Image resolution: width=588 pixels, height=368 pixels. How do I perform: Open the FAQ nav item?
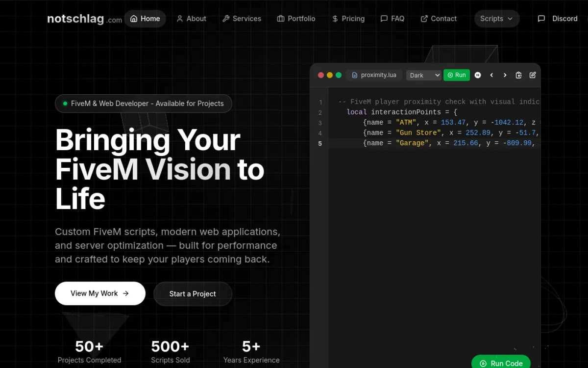[392, 19]
